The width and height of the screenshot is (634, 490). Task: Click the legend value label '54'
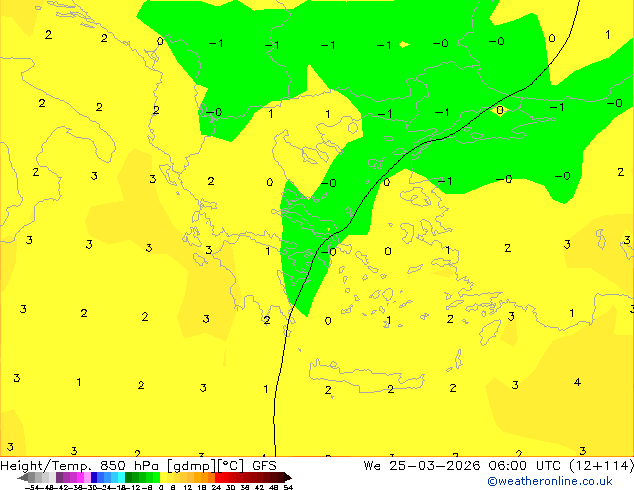pyautogui.click(x=288, y=488)
